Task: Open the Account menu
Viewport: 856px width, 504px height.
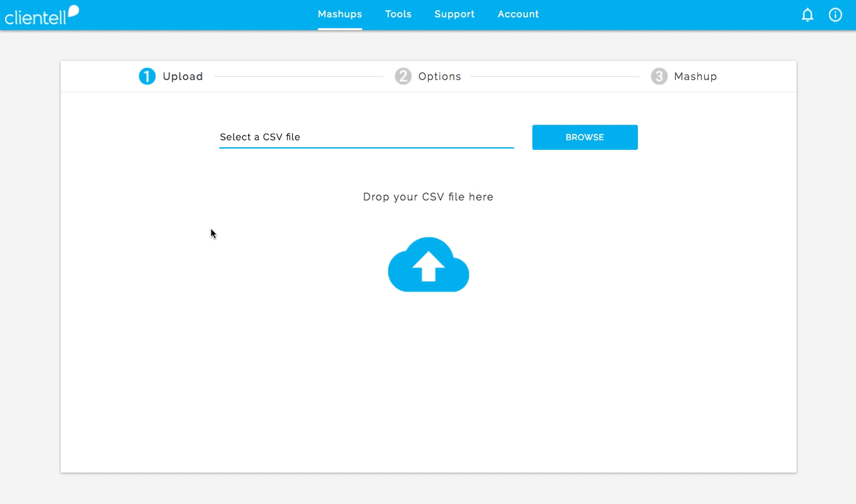Action: [x=518, y=14]
